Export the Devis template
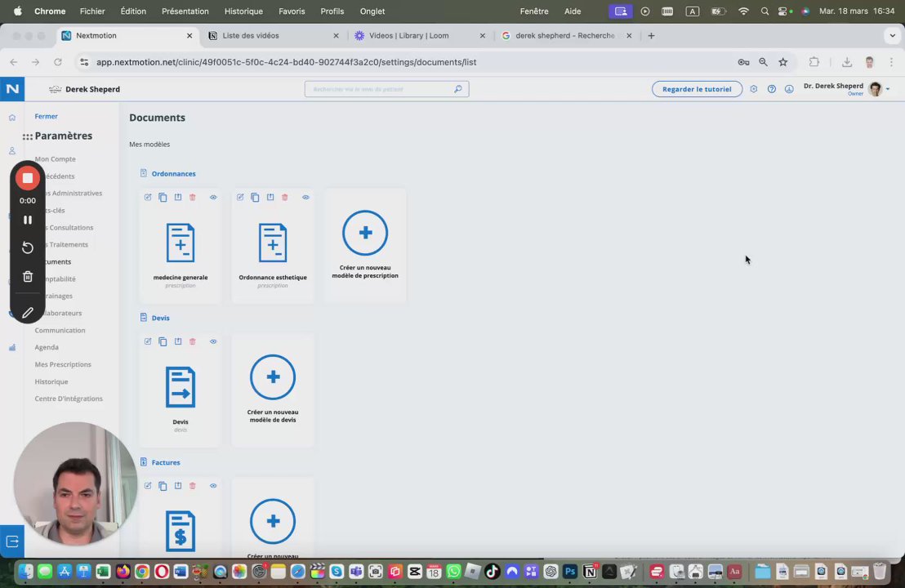 coord(178,341)
